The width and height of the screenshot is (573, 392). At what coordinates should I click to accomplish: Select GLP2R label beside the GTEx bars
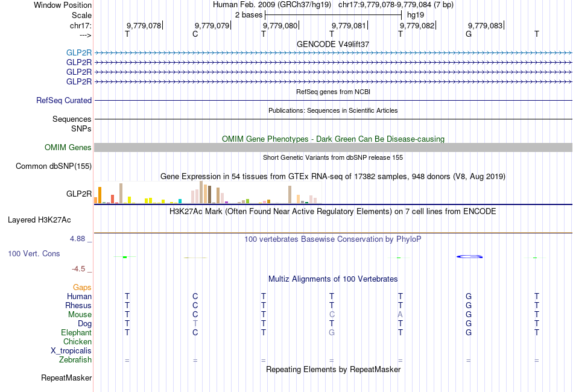[78, 194]
